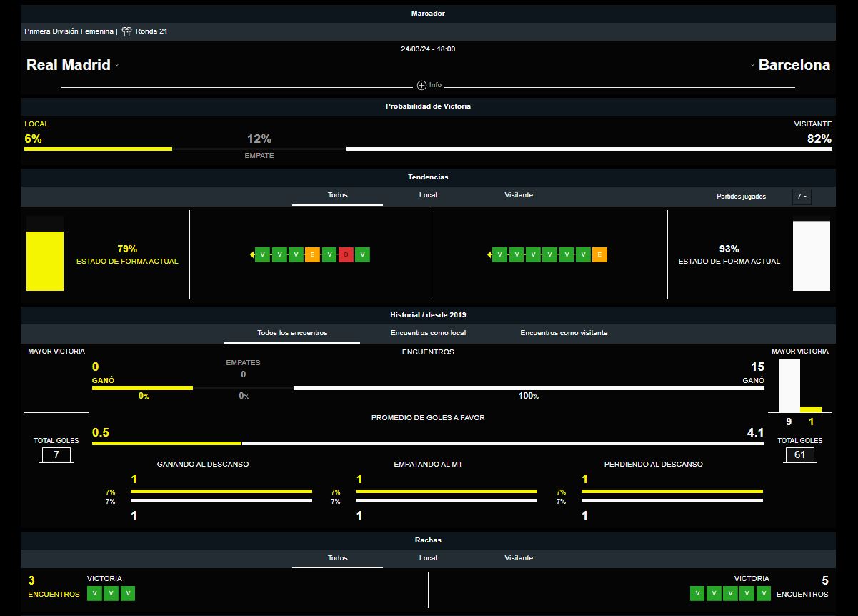Switch to the Visitante tab under Tendencias
Viewport: 858px width, 616px height.
coord(519,195)
